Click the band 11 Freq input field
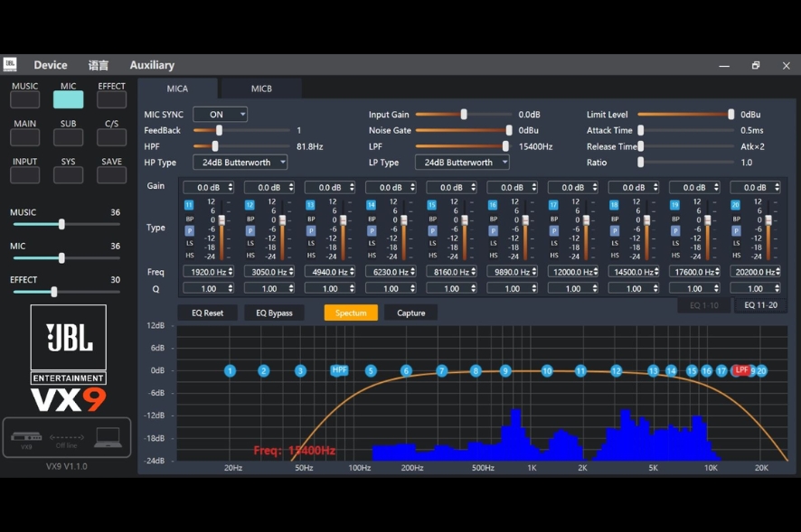The width and height of the screenshot is (801, 532). pos(208,272)
